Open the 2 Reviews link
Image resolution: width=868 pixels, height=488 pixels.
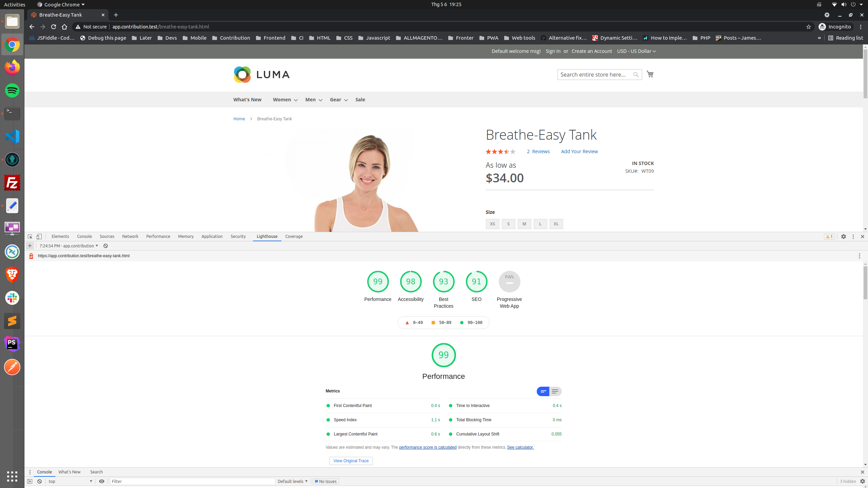click(x=538, y=151)
